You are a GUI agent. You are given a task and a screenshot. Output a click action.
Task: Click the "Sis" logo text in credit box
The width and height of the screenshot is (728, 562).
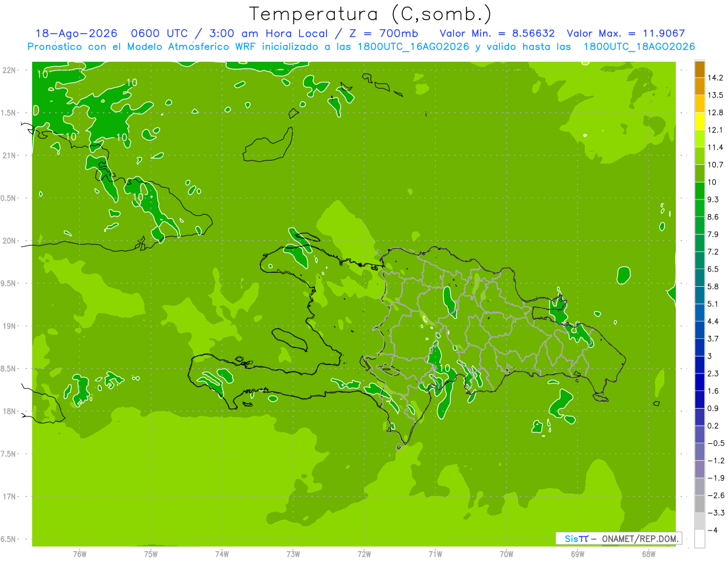pos(571,538)
